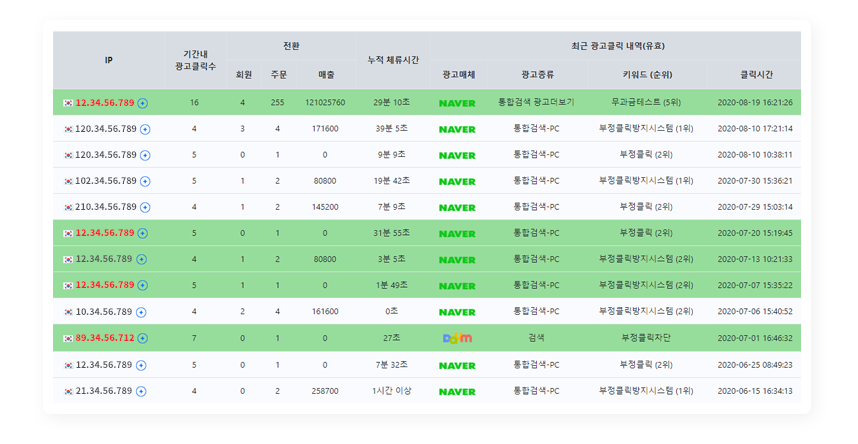858x444 pixels.
Task: Click Korean flag icon beside IP 10.34.56.789
Action: click(x=68, y=312)
